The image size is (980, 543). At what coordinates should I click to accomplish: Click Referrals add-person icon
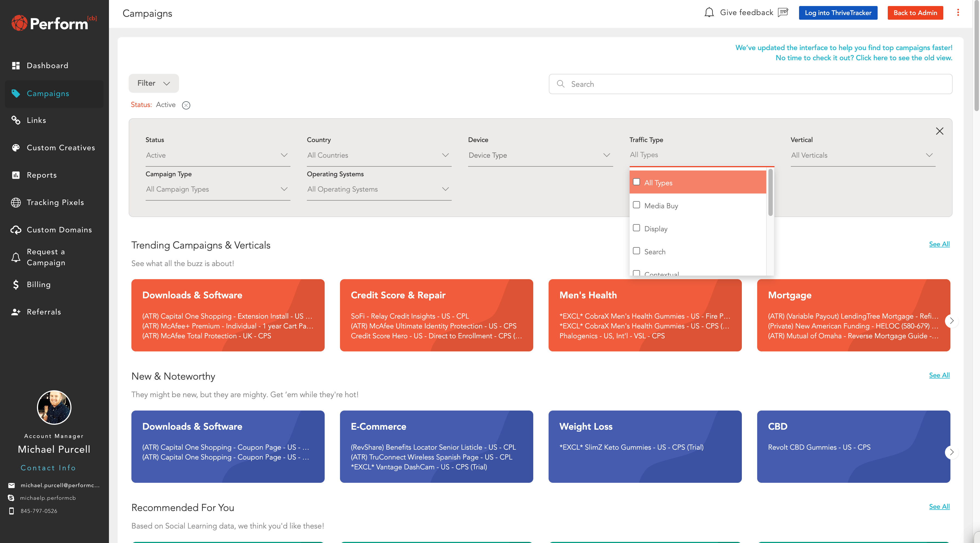[x=16, y=312]
